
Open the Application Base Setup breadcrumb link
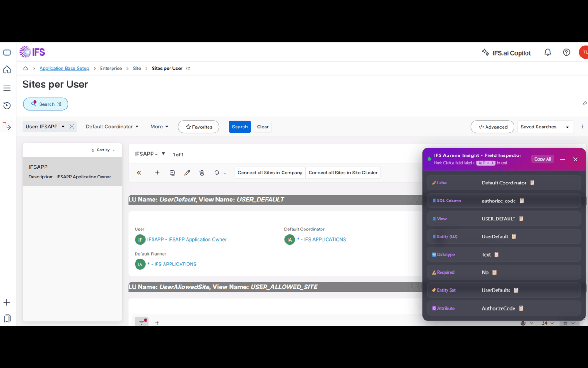click(64, 69)
